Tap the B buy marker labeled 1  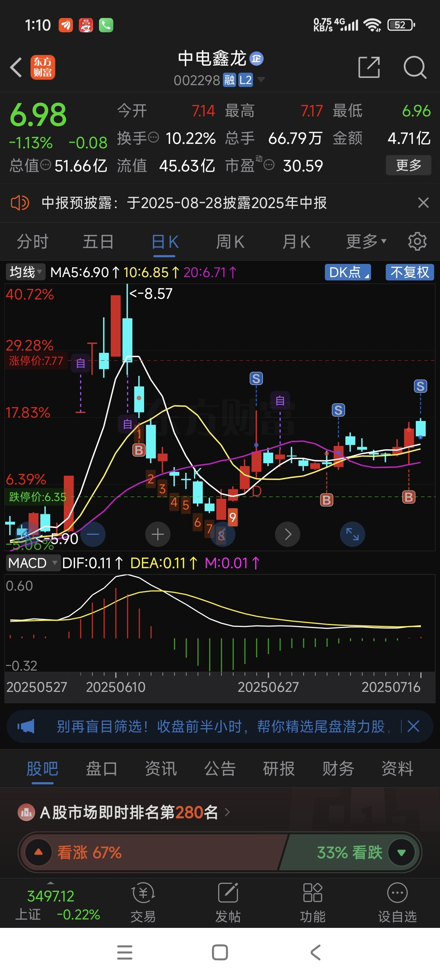(x=139, y=450)
